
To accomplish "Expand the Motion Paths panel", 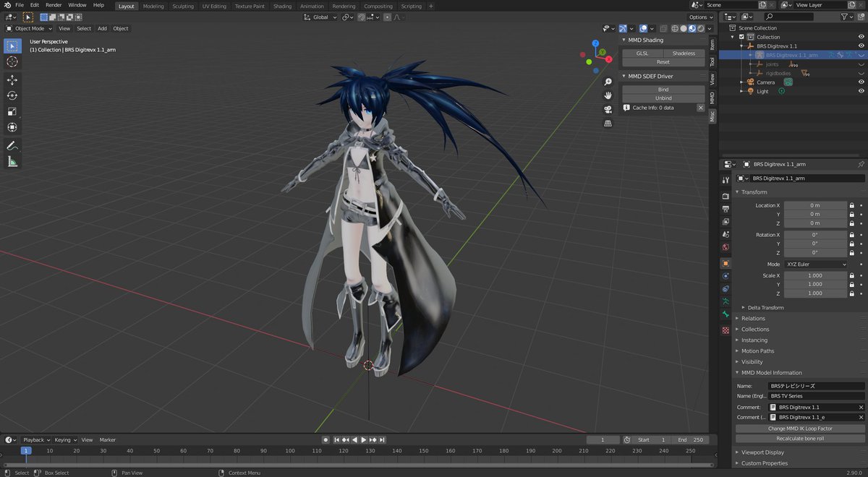I will [757, 351].
